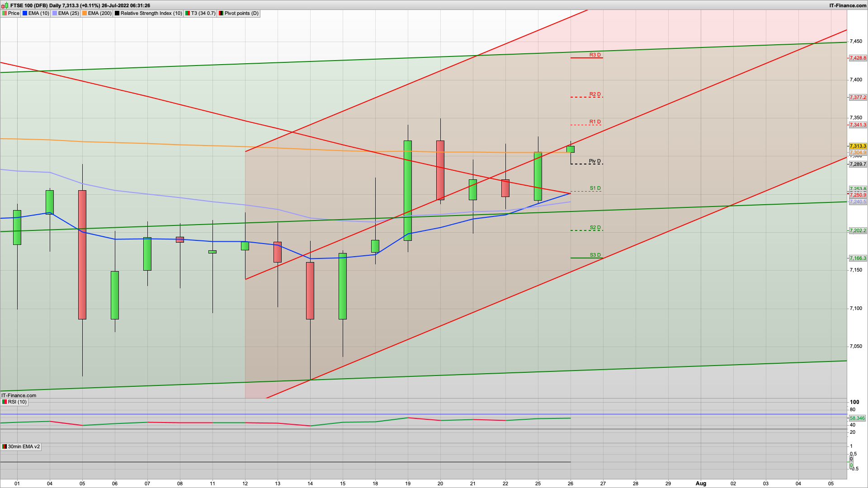This screenshot has height=488, width=868.
Task: Click the current price tag 7,313.3
Action: click(x=858, y=146)
